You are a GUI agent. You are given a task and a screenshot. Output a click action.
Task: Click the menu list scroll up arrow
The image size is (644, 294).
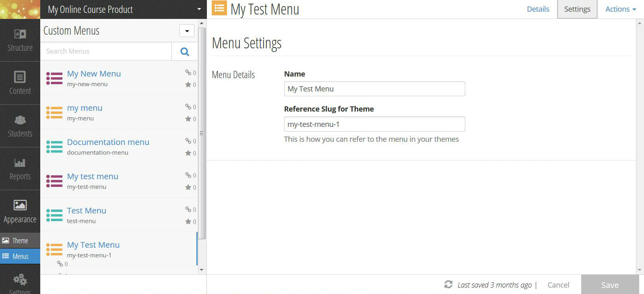202,23
